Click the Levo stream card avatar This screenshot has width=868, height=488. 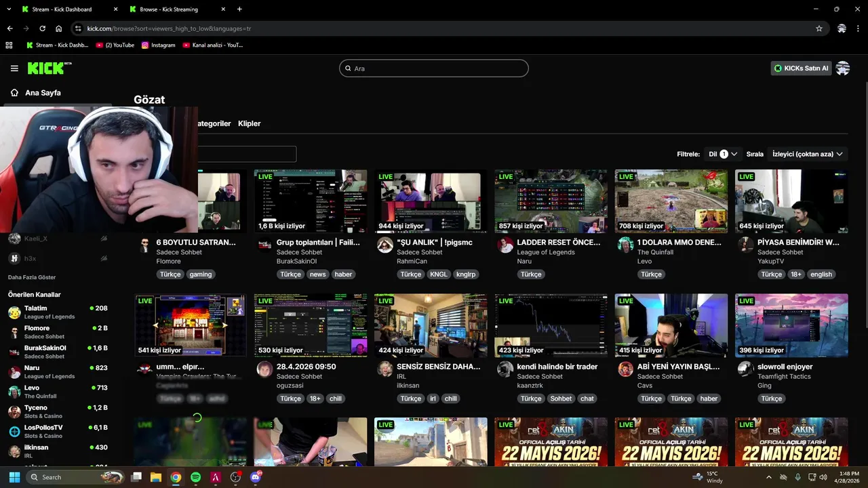coord(625,245)
